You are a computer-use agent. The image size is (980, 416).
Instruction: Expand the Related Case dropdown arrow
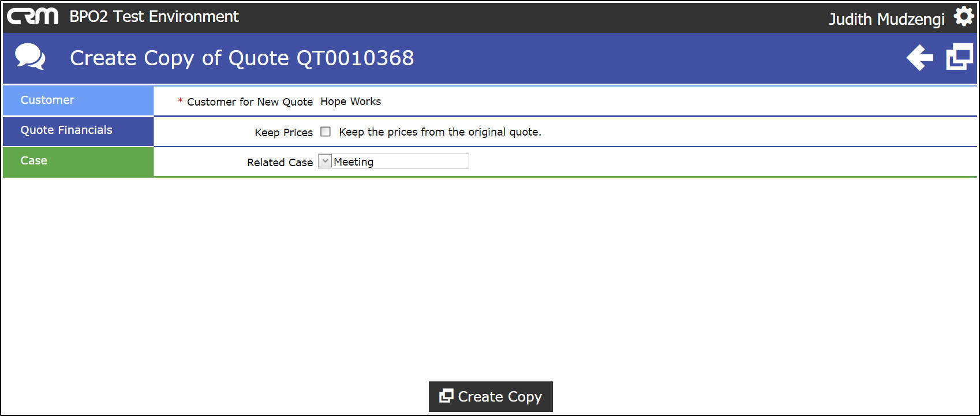[325, 162]
